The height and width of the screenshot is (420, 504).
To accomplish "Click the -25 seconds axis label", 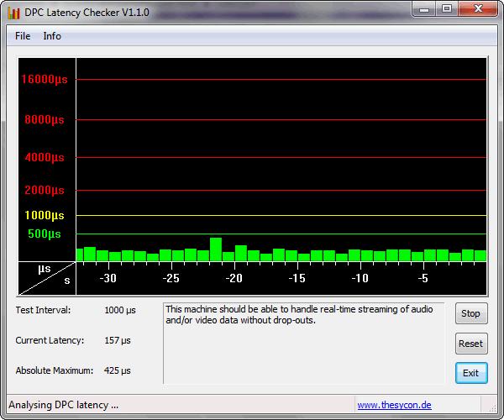I will pyautogui.click(x=171, y=278).
